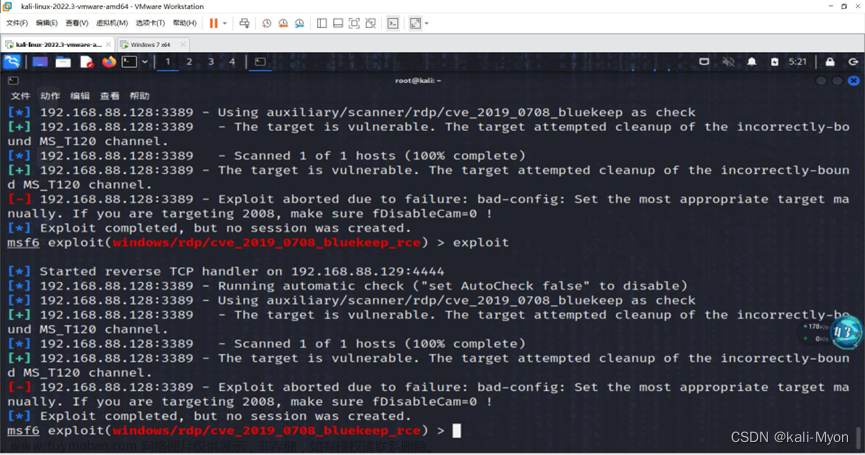This screenshot has height=455, width=865.
Task: Open the 查看(V) menu in VMware
Action: click(x=77, y=23)
